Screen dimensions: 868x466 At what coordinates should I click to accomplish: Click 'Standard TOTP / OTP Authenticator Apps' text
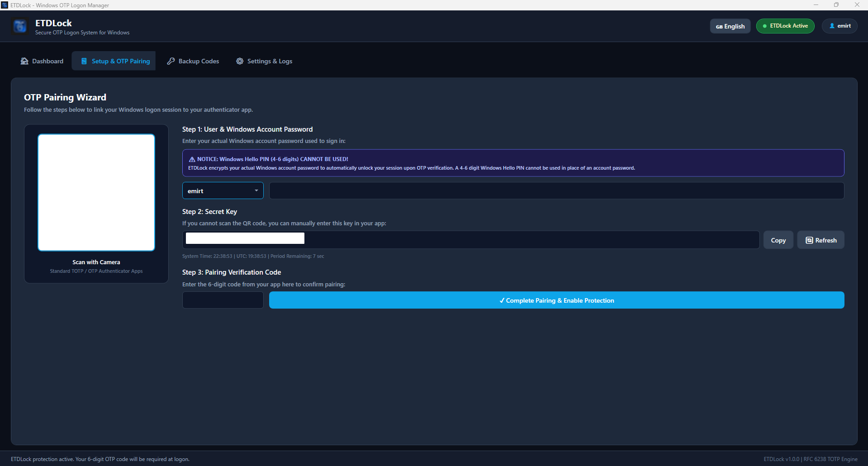(x=96, y=271)
